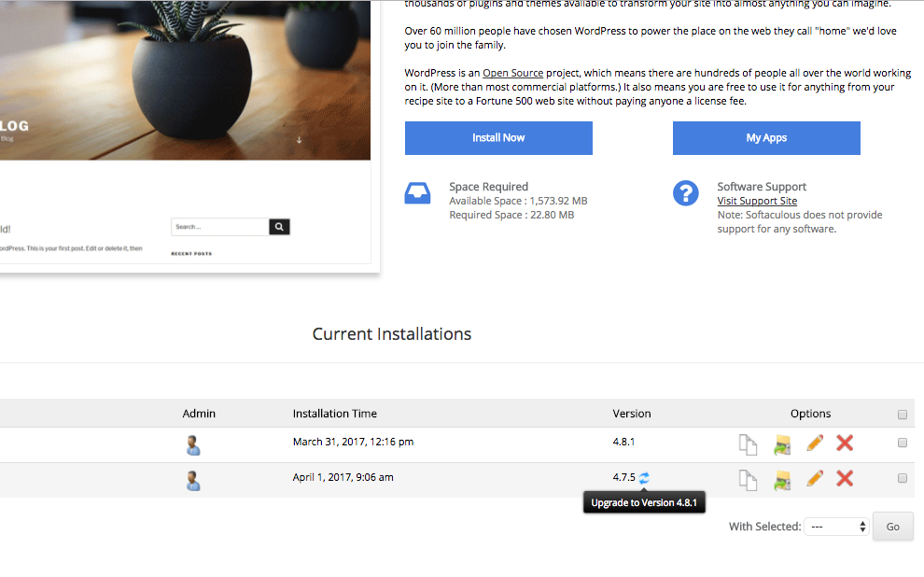This screenshot has height=577, width=924.
Task: Clone the 4.8.1 installation via the pages icon
Action: pyautogui.click(x=748, y=444)
